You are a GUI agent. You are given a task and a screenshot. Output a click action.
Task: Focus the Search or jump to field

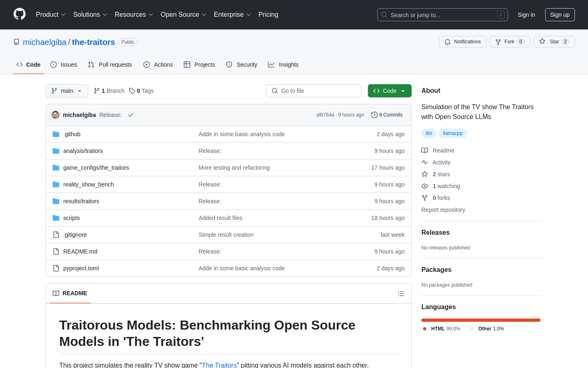443,15
